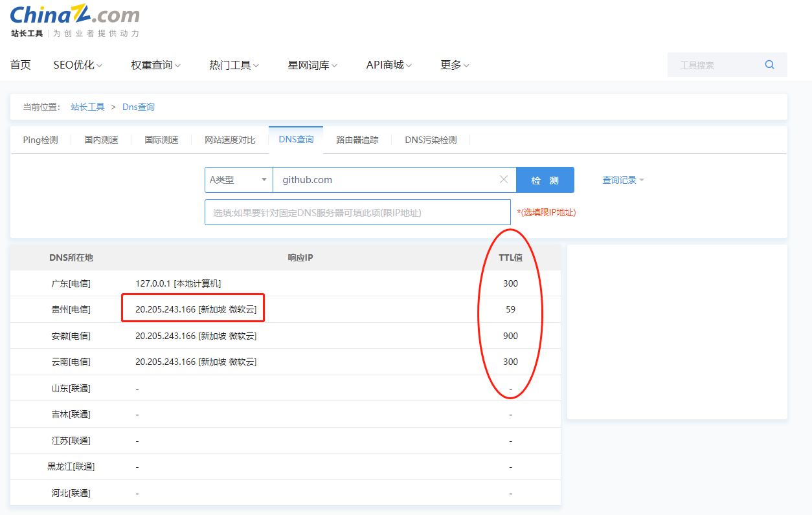Switch to the Ping检测 tab

click(40, 140)
